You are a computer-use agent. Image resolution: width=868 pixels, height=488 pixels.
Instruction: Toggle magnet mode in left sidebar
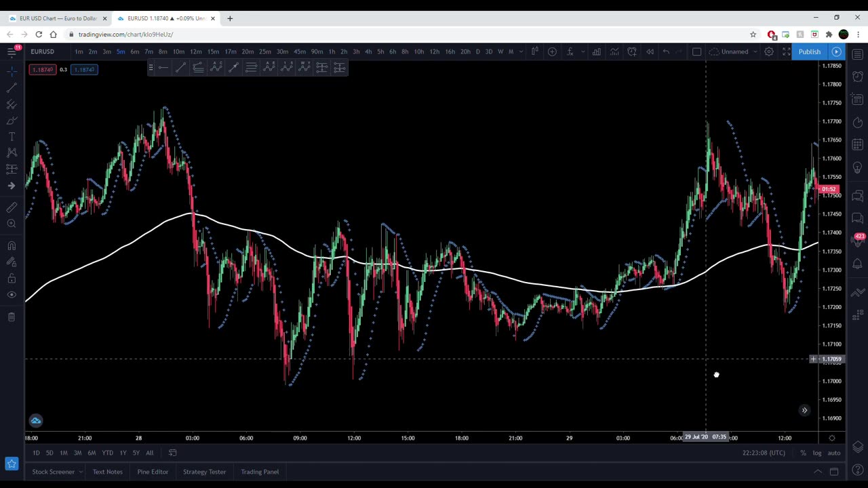pyautogui.click(x=12, y=246)
